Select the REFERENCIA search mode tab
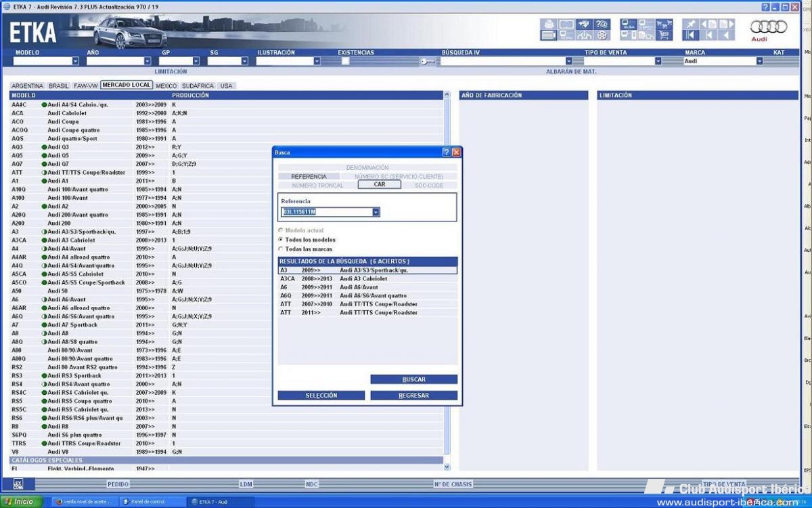 [x=309, y=176]
